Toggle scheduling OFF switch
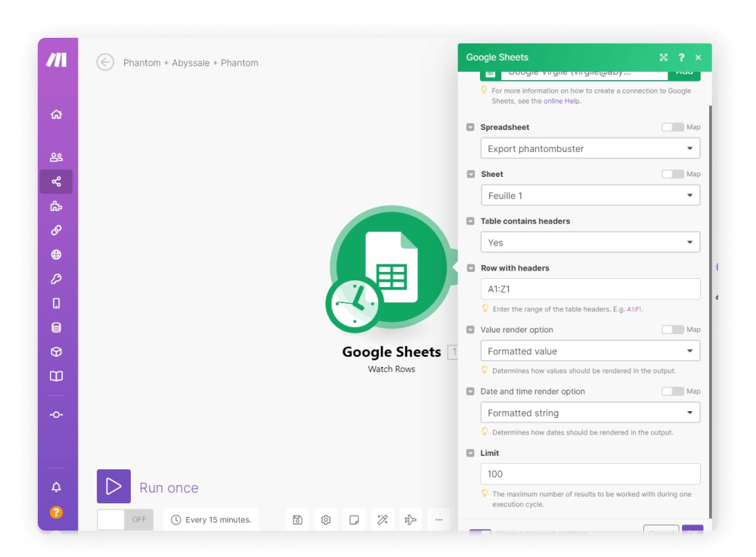Image resolution: width=756 pixels, height=557 pixels. click(x=125, y=519)
